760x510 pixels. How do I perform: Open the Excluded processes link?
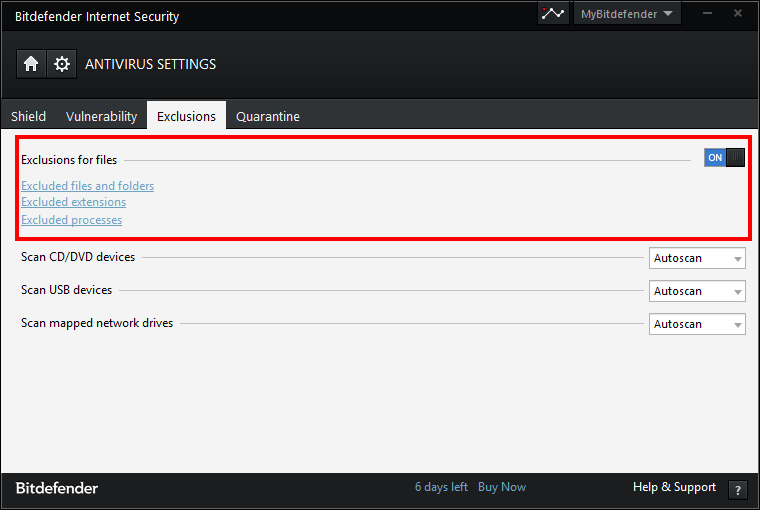[x=71, y=220]
